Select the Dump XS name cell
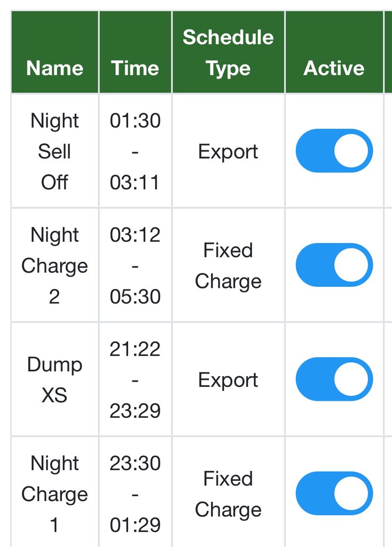Viewport: 392px width, 547px height. [x=54, y=379]
